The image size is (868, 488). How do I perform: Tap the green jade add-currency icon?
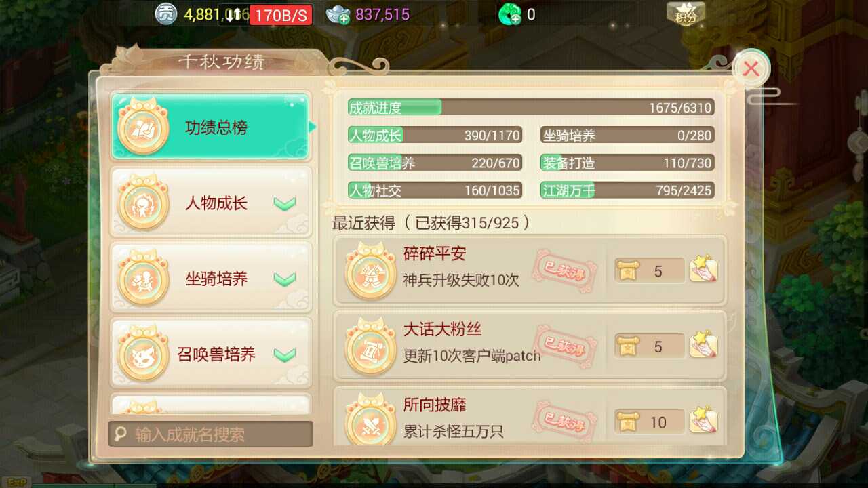click(510, 14)
